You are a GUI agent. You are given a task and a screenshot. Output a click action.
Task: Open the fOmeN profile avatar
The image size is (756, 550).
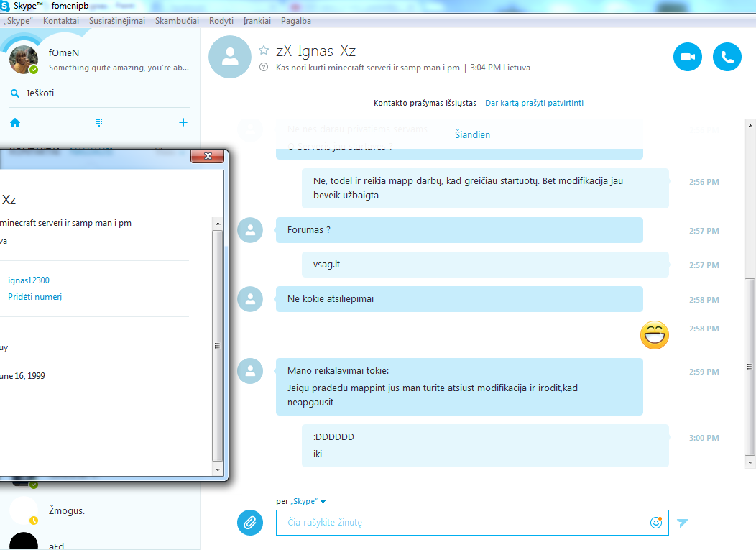(24, 60)
